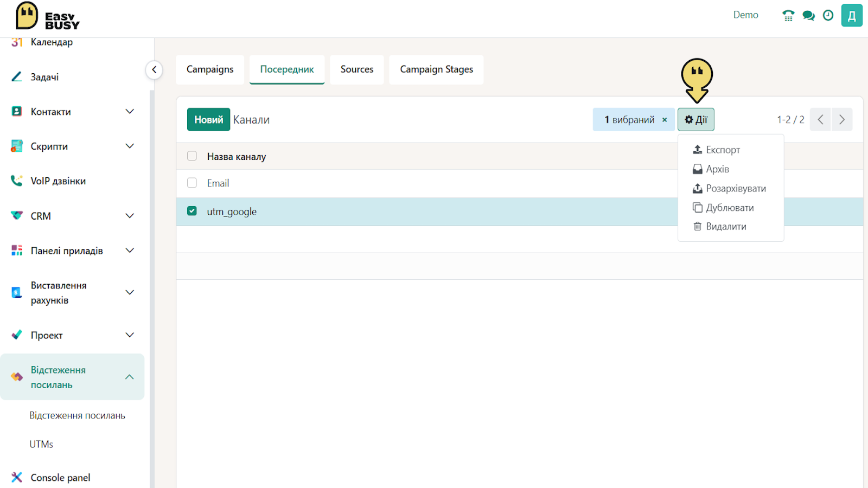Click the Експорт upload icon
Viewport: 868px width, 488px height.
[x=698, y=149]
